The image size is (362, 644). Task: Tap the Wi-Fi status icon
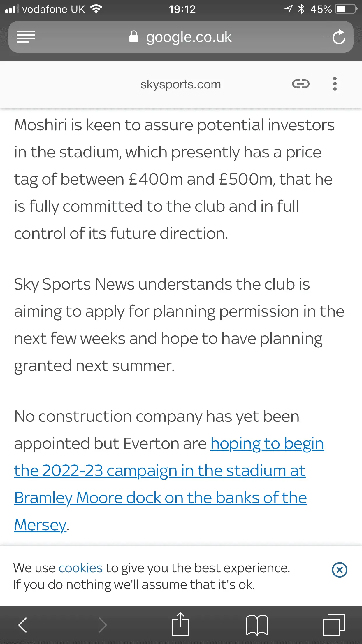click(x=96, y=9)
